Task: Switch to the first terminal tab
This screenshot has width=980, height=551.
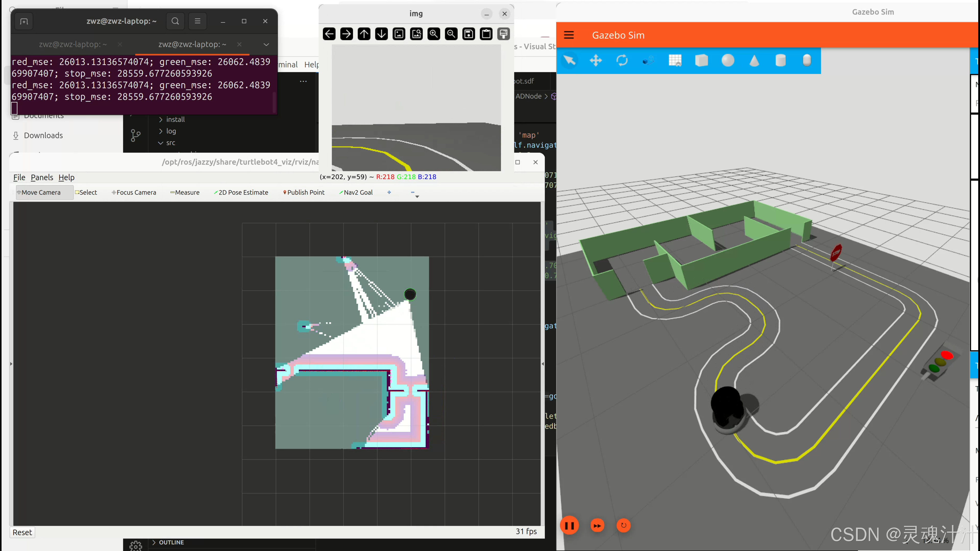Action: [x=73, y=44]
